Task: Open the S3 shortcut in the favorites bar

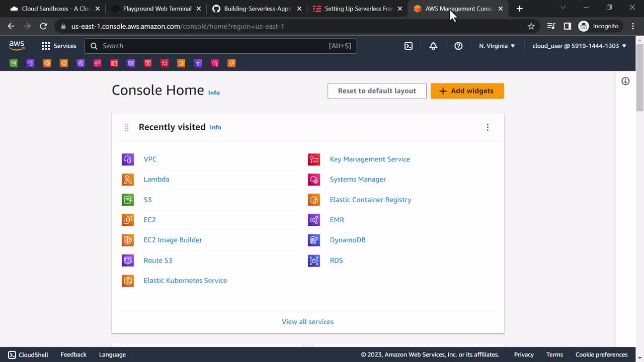Action: [x=14, y=63]
